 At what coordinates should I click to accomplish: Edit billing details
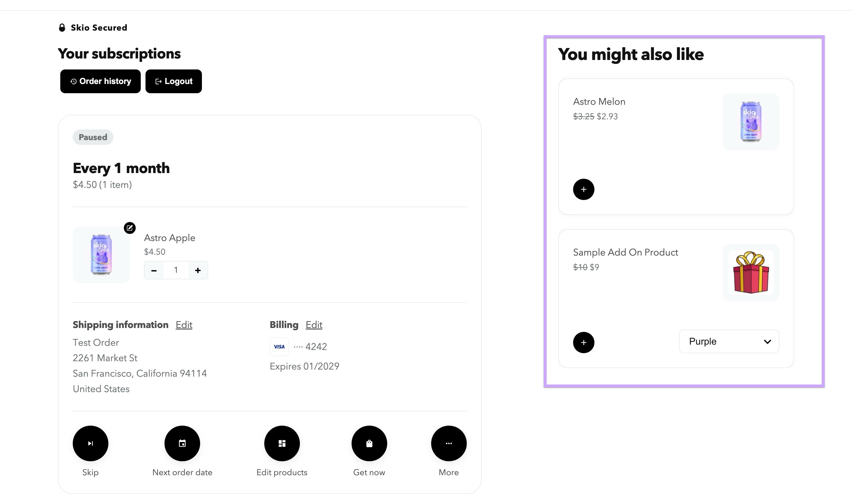[x=314, y=325]
